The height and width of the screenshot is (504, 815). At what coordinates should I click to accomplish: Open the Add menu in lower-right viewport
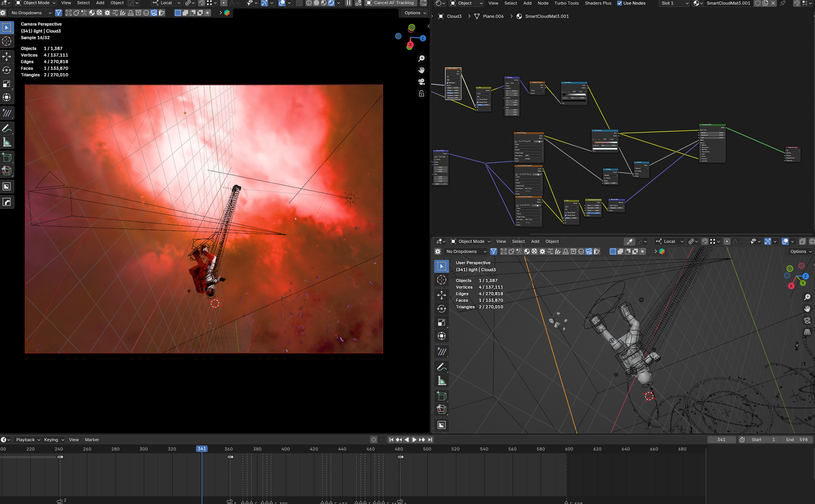(x=535, y=241)
